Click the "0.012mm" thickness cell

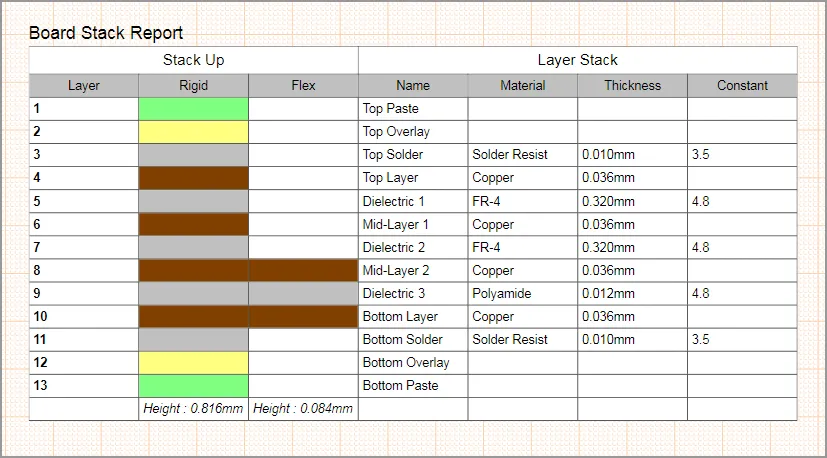[x=632, y=293]
